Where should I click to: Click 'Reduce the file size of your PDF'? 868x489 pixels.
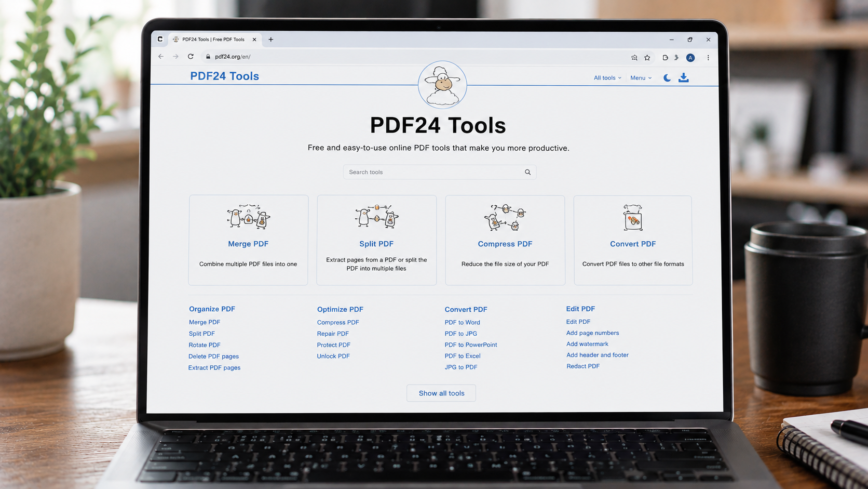[x=505, y=264]
